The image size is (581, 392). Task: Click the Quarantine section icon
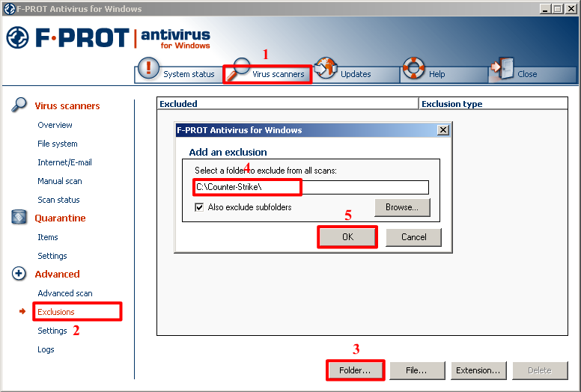[19, 217]
